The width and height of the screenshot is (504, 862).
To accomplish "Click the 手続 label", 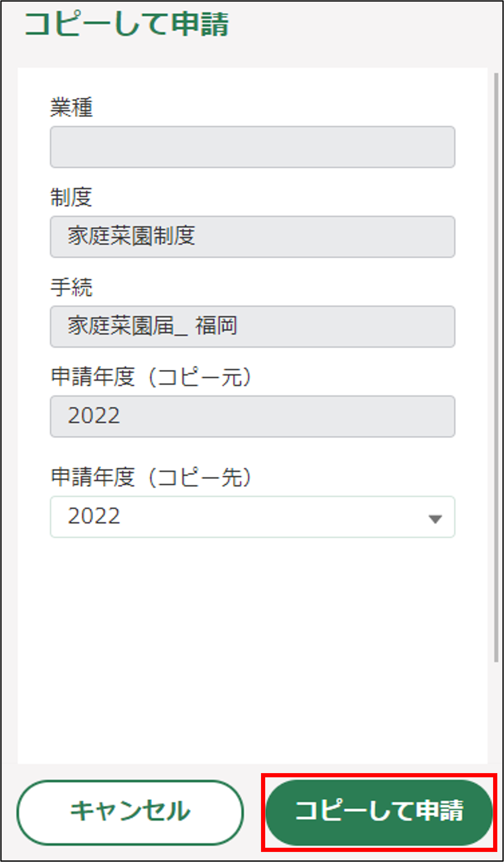I will [71, 288].
